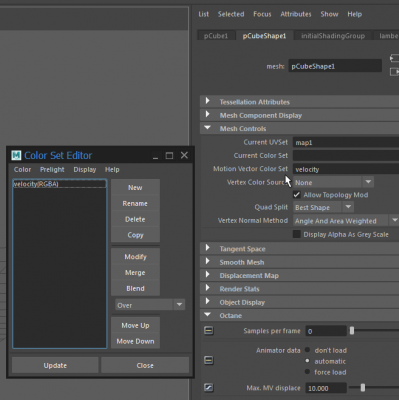Click the icon beside Samples per frame
Screen dimensions: 399x400
click(209, 331)
